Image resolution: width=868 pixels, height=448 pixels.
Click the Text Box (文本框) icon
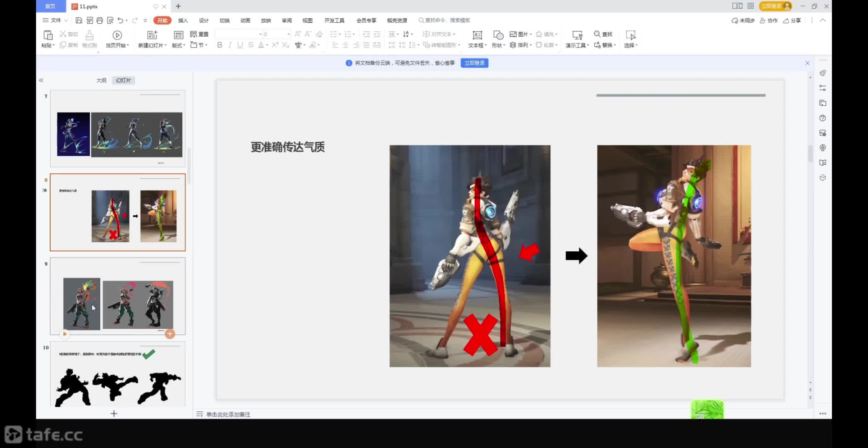point(477,35)
